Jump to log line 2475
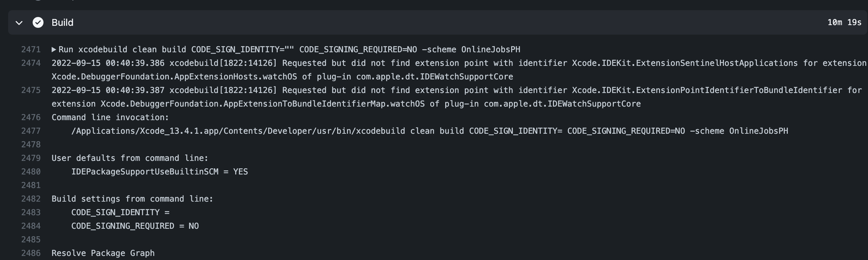The image size is (868, 260). click(x=31, y=90)
